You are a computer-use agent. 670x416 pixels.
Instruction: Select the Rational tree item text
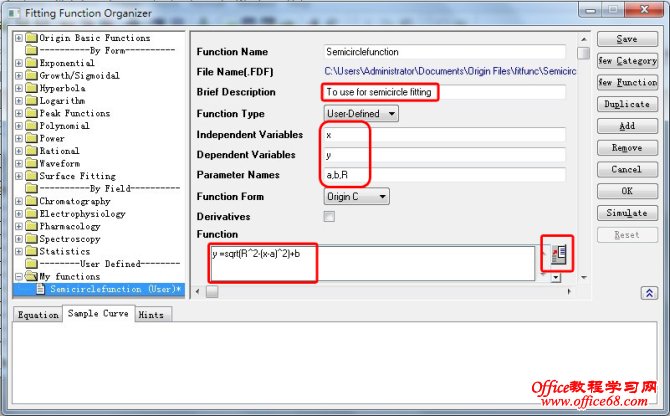pos(59,151)
